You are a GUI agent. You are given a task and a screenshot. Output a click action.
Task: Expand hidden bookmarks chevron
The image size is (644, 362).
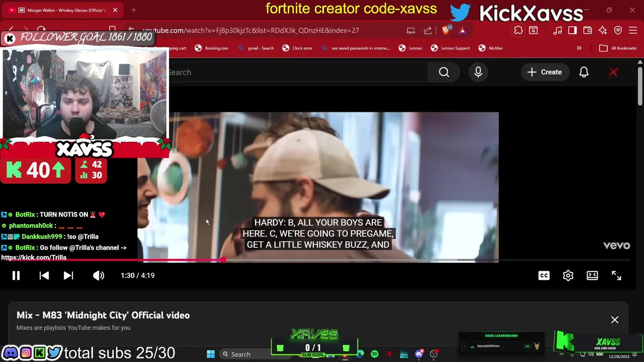[579, 48]
